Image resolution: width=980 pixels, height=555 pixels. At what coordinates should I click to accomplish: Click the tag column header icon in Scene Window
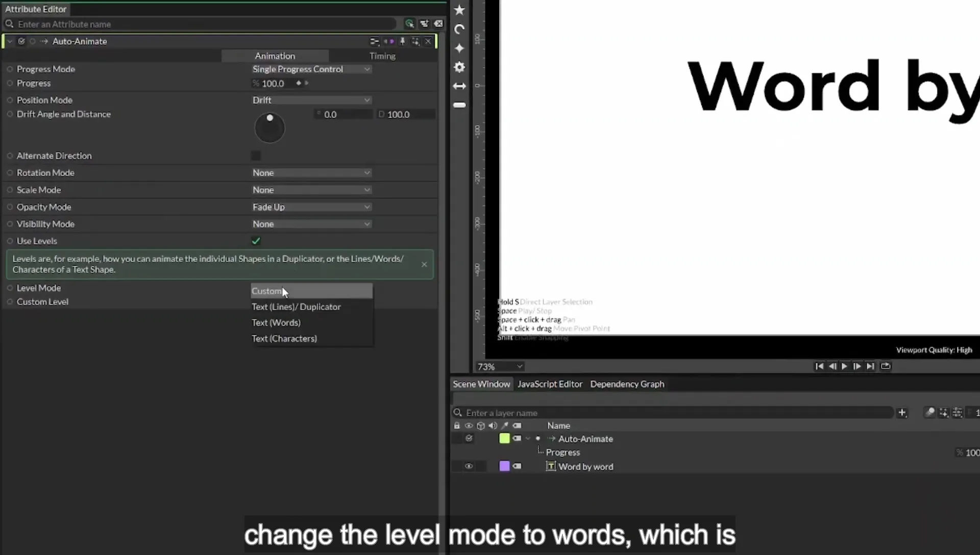click(x=517, y=425)
